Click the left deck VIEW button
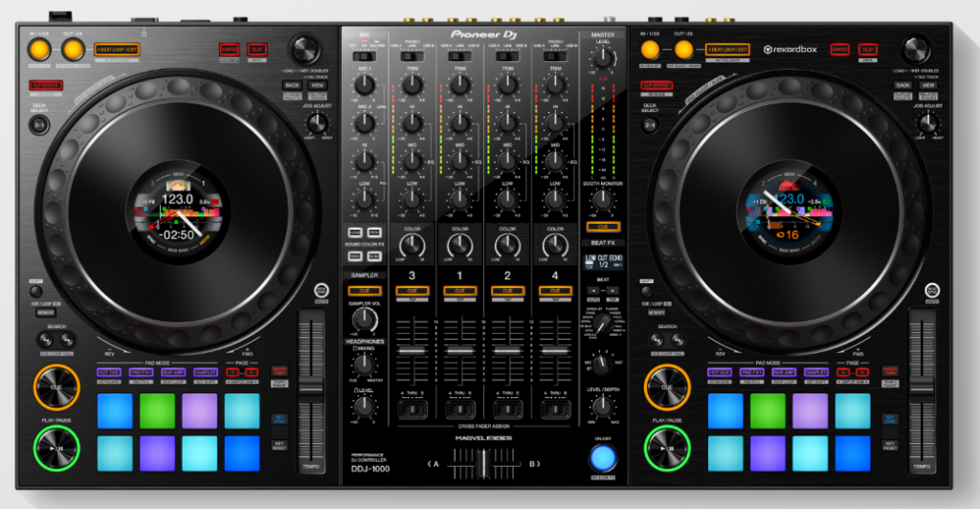Viewport: 980px width, 509px height. click(318, 85)
